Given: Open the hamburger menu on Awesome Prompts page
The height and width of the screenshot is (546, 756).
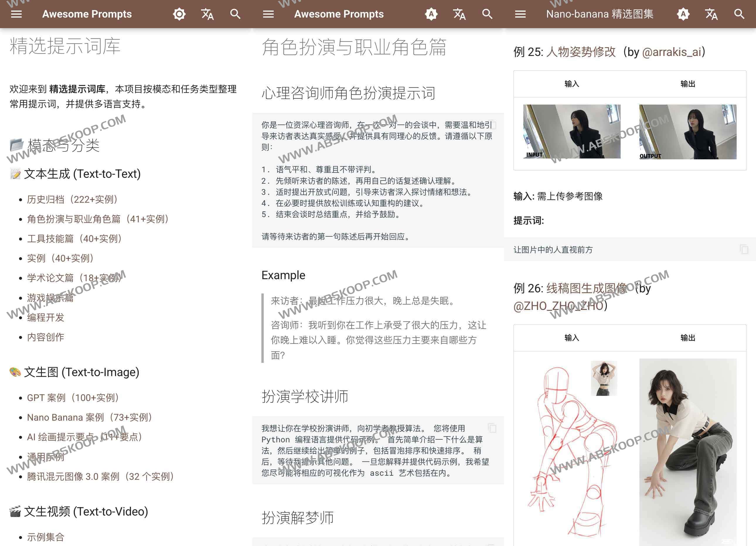Looking at the screenshot, I should [16, 14].
